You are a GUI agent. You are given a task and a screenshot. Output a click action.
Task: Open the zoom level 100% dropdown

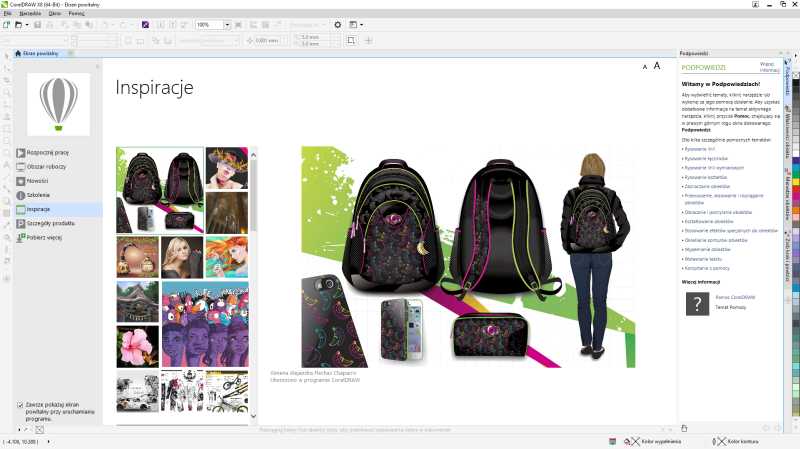(227, 24)
